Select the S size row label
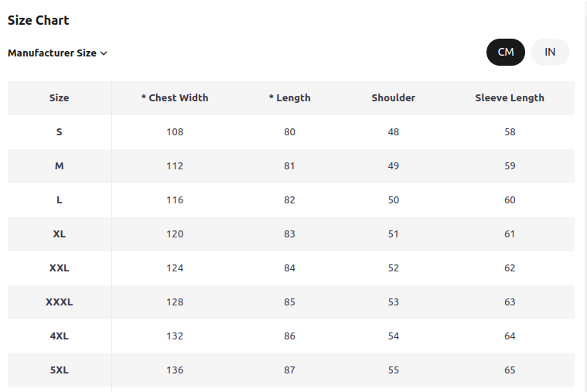Viewport: 587px width, 392px height. (59, 132)
